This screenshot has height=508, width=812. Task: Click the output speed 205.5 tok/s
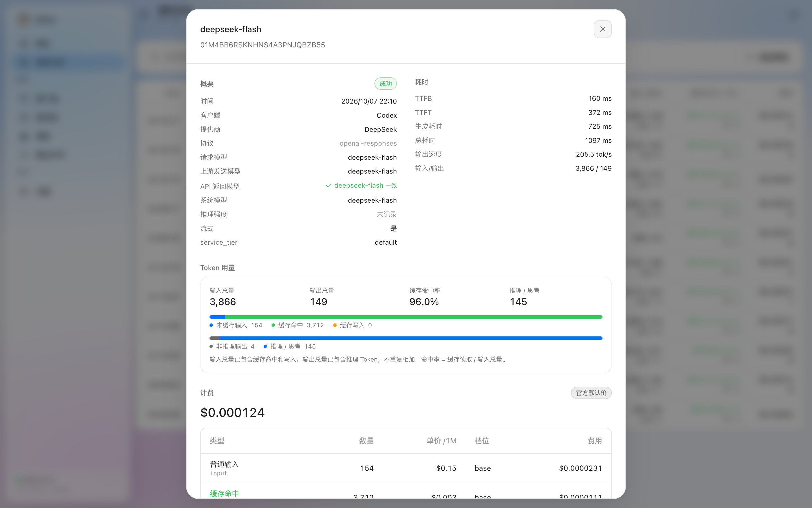(593, 154)
